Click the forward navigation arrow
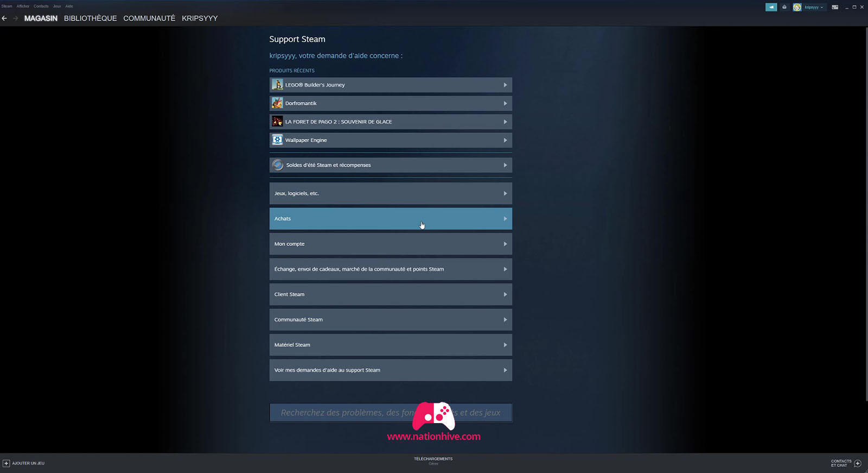The image size is (868, 473). point(15,18)
